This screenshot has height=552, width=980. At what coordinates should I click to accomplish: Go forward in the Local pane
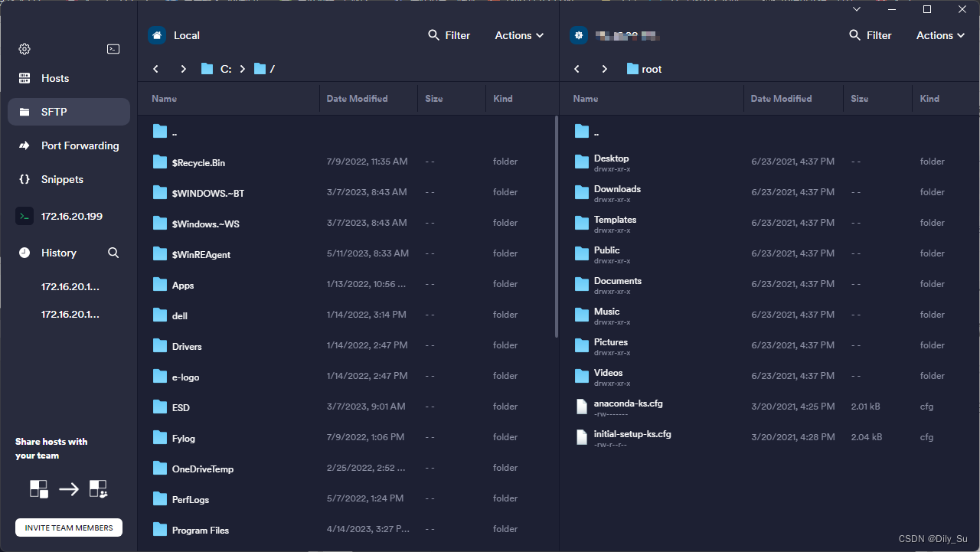(x=184, y=69)
